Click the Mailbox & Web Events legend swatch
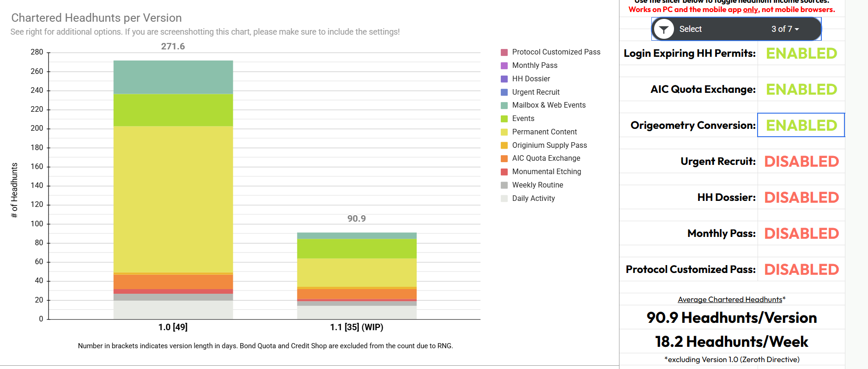Image resolution: width=868 pixels, height=369 pixels. click(x=504, y=106)
